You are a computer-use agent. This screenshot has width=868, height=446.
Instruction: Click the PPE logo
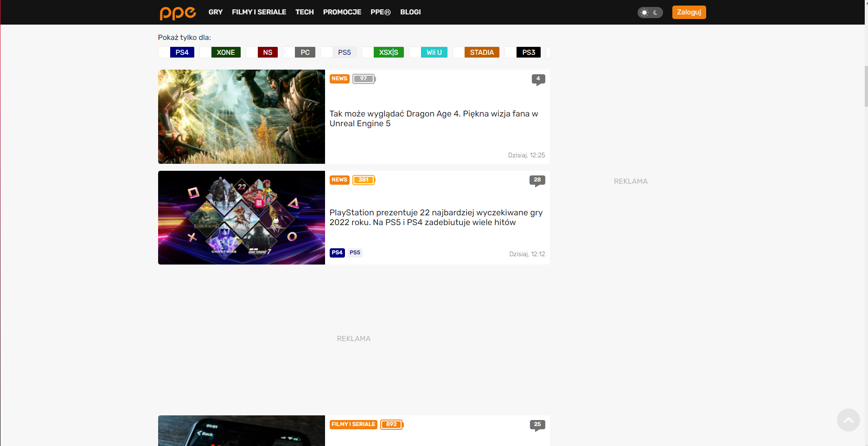[178, 13]
